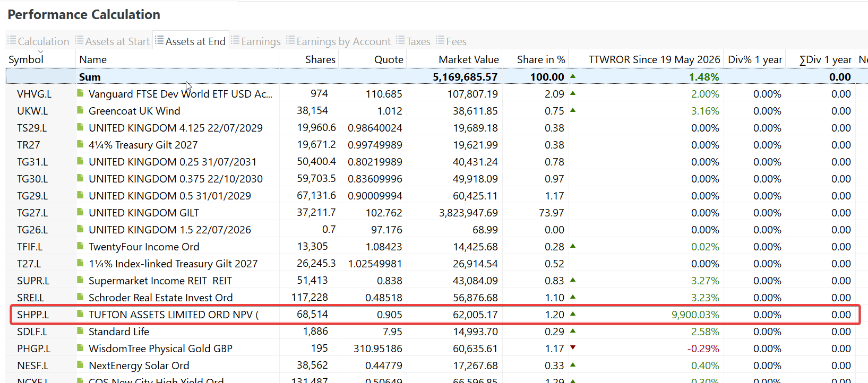Open the Earnings tab
This screenshot has width=868, height=383.
tap(256, 41)
